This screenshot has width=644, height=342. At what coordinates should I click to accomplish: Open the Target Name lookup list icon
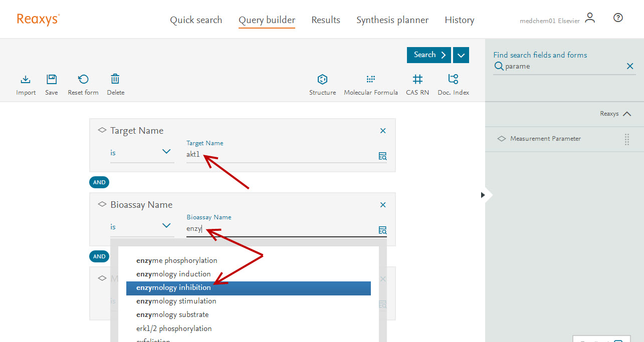(382, 156)
